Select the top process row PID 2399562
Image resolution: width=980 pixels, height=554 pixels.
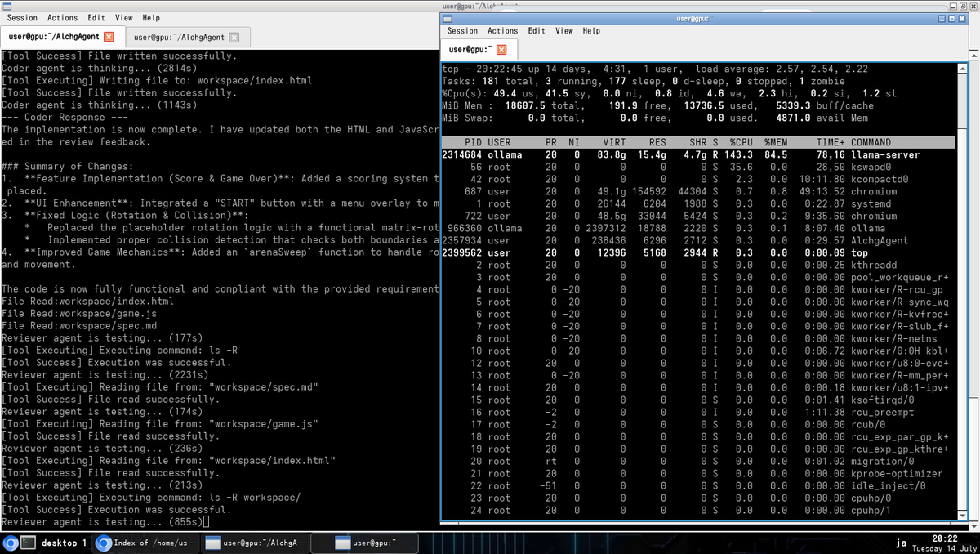point(698,252)
